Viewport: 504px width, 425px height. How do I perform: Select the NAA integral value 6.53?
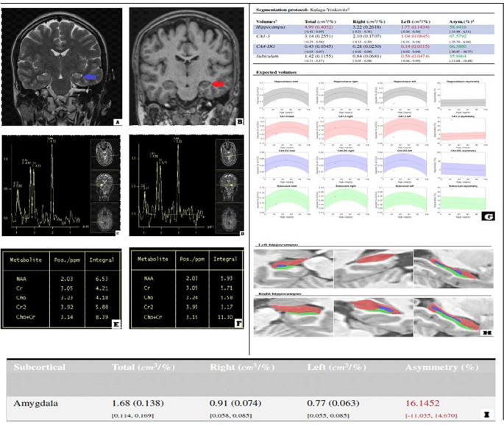[102, 279]
